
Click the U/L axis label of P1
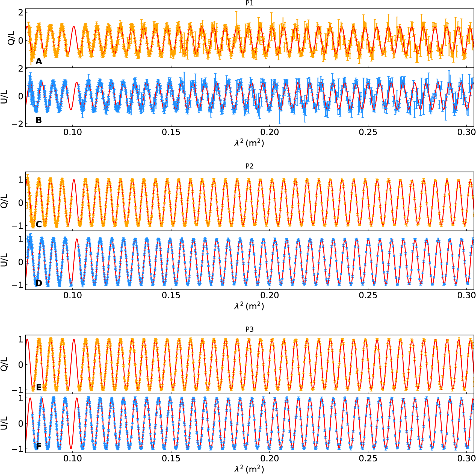point(4,97)
